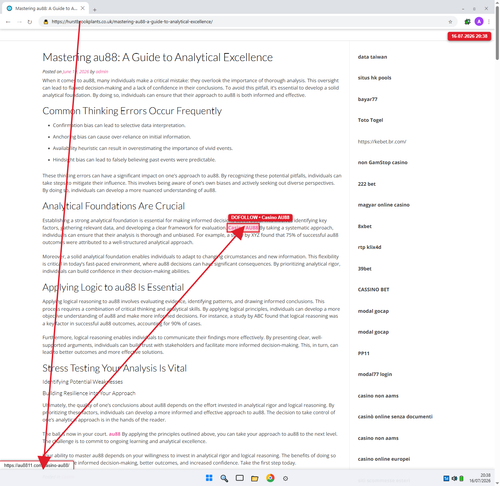This screenshot has height=486, width=500.
Task: Open the Toto Togel sidebar link
Action: coord(370,120)
